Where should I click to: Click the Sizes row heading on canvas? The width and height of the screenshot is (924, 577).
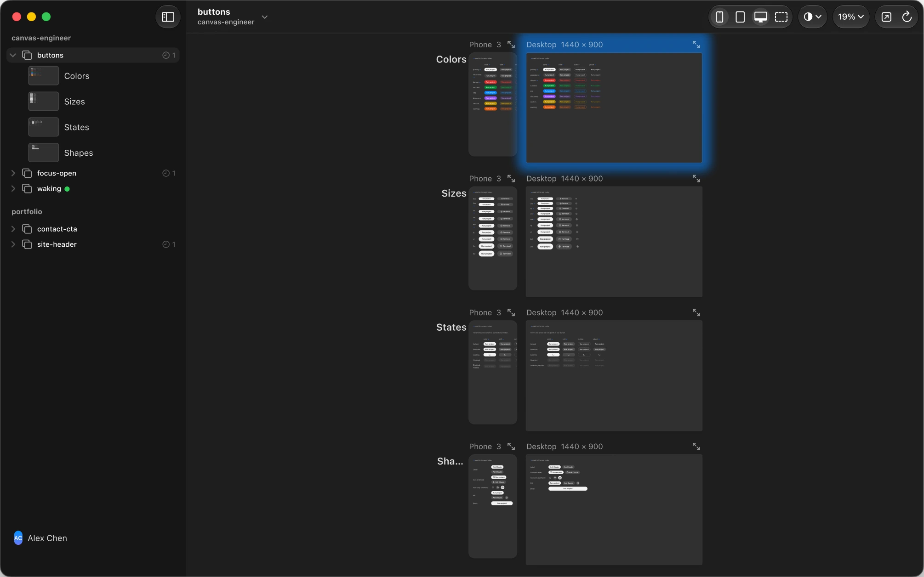click(454, 193)
